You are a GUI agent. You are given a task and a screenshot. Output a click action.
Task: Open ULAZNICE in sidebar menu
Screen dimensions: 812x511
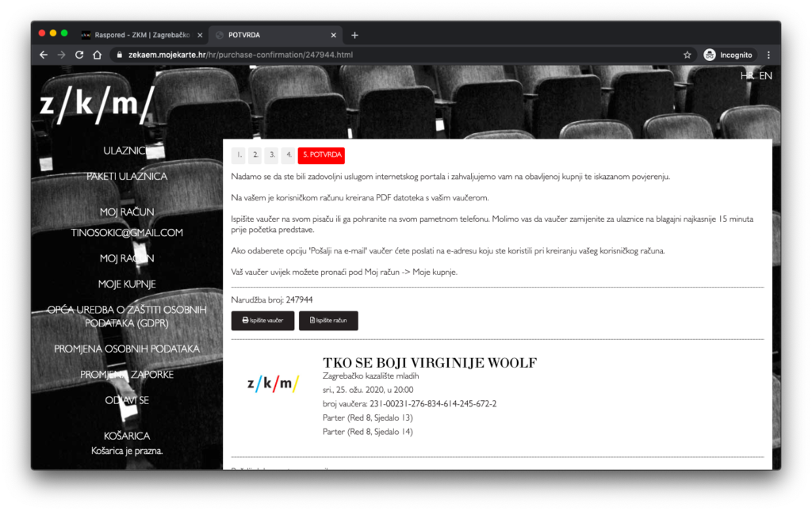(127, 151)
